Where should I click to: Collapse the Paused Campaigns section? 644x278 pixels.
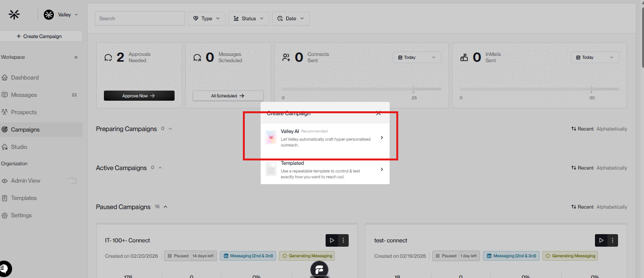pos(165,207)
